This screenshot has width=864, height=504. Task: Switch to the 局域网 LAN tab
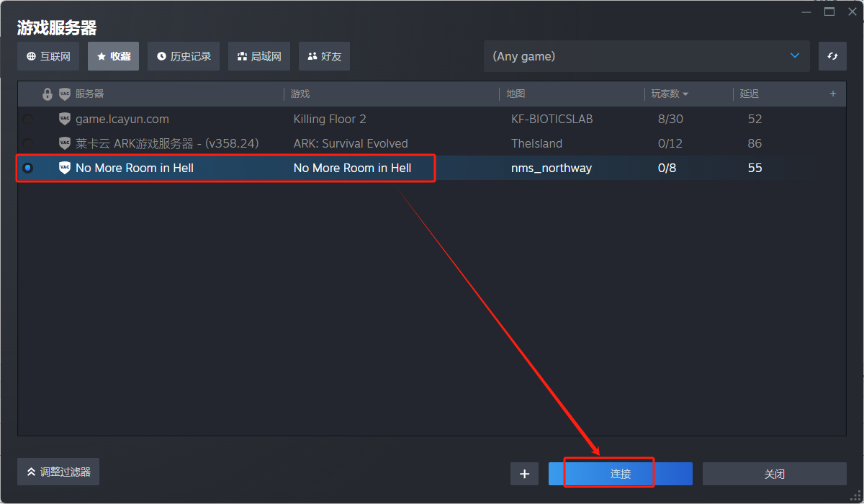pos(259,56)
